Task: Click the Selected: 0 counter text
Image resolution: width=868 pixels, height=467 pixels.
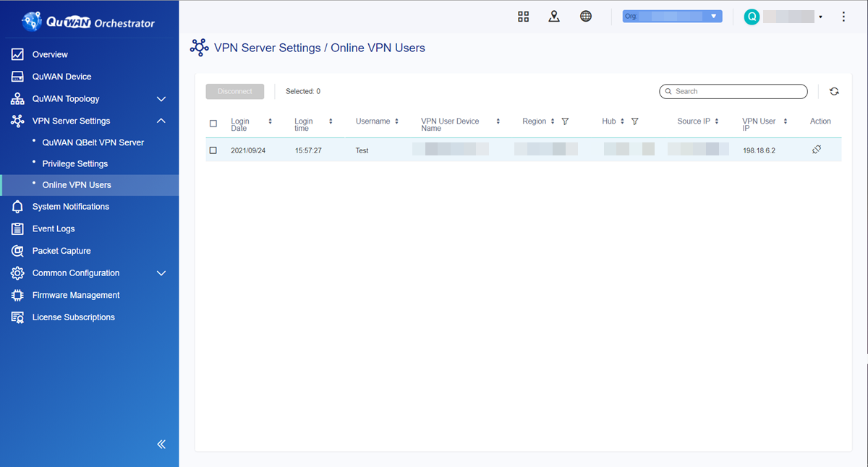Action: 303,92
